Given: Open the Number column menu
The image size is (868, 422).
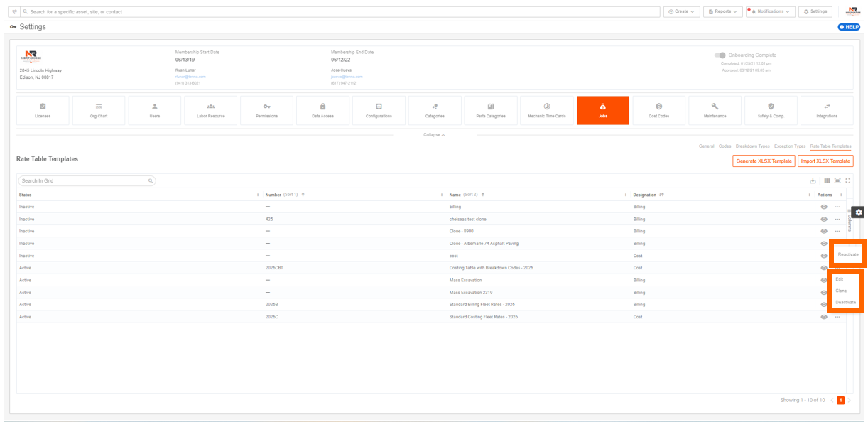Looking at the screenshot, I should point(441,194).
